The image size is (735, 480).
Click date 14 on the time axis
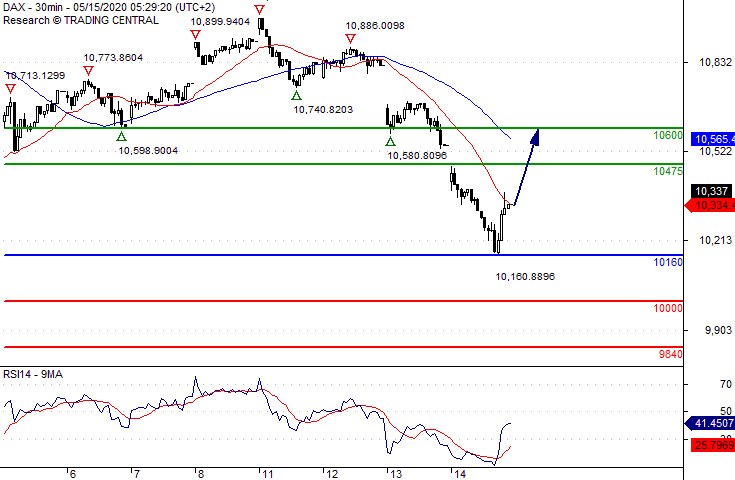click(460, 474)
